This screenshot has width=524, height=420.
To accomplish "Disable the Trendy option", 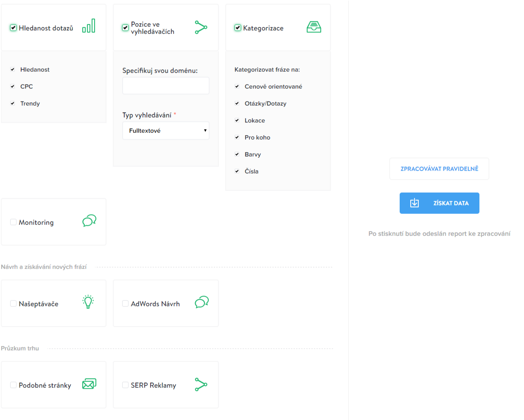I will pyautogui.click(x=13, y=104).
